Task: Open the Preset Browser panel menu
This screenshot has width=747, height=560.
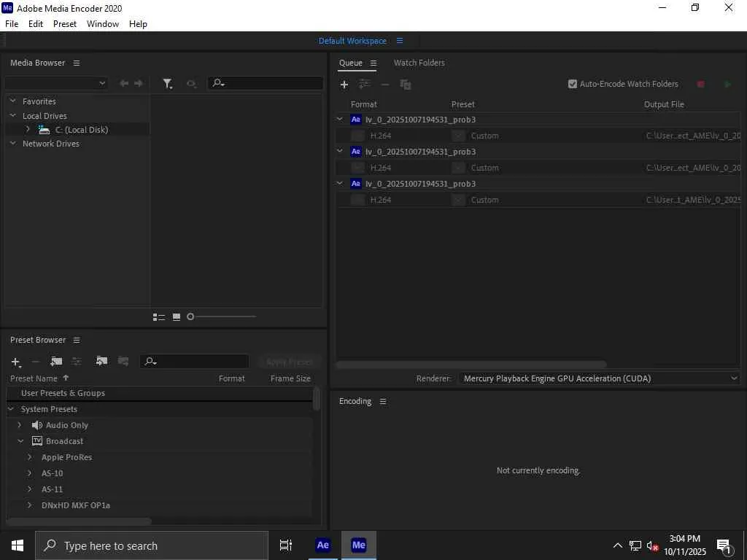Action: click(x=76, y=340)
